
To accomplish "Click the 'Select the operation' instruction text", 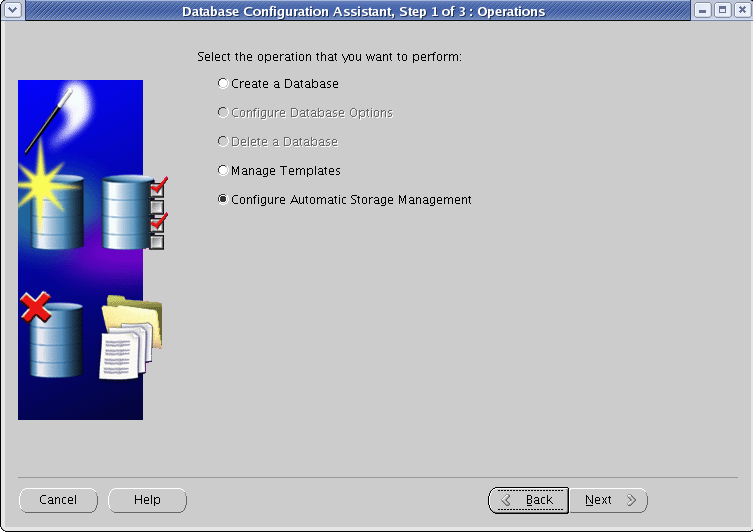I will click(x=329, y=57).
